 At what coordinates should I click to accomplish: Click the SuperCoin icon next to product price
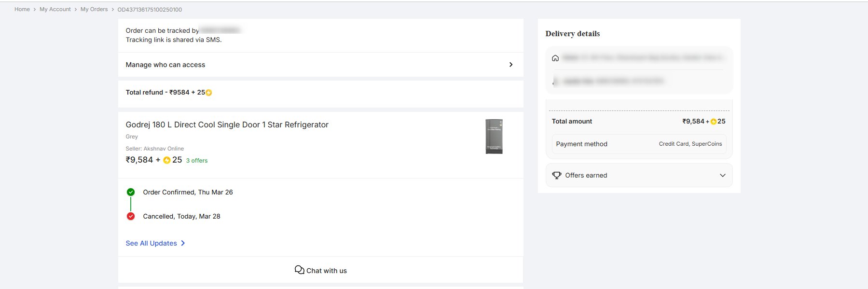click(x=167, y=160)
